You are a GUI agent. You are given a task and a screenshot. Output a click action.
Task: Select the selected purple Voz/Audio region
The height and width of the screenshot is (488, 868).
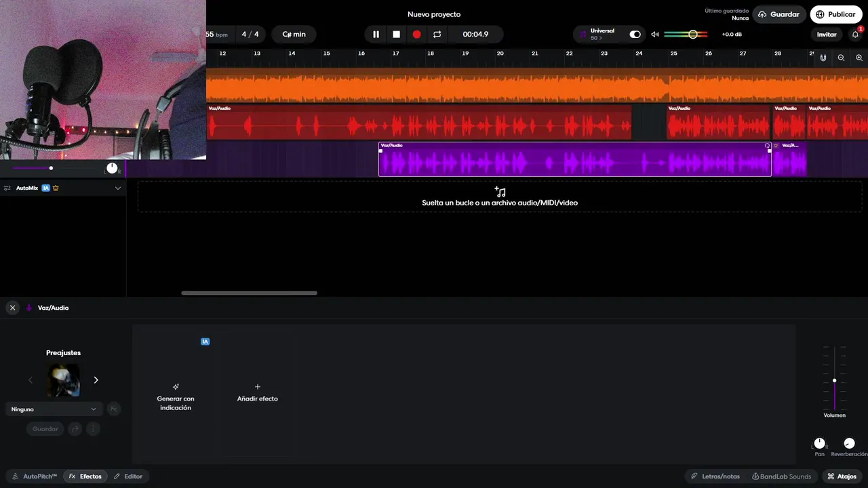click(575, 159)
